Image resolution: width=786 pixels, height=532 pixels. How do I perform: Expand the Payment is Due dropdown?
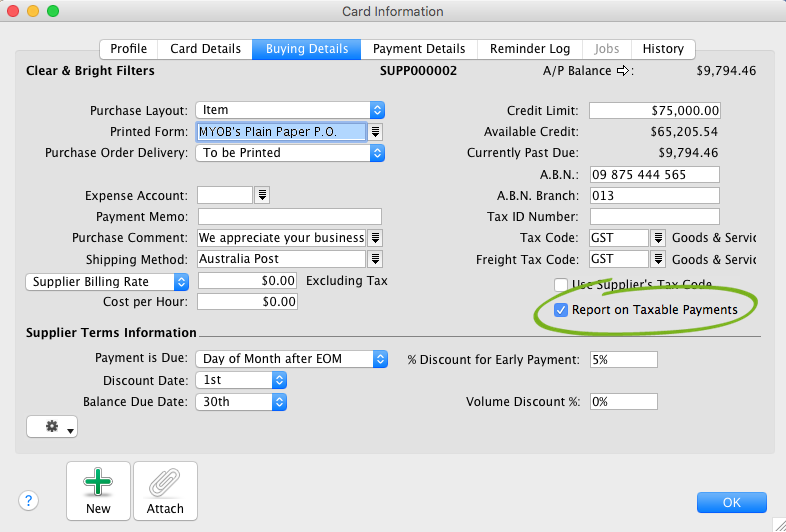tap(380, 359)
